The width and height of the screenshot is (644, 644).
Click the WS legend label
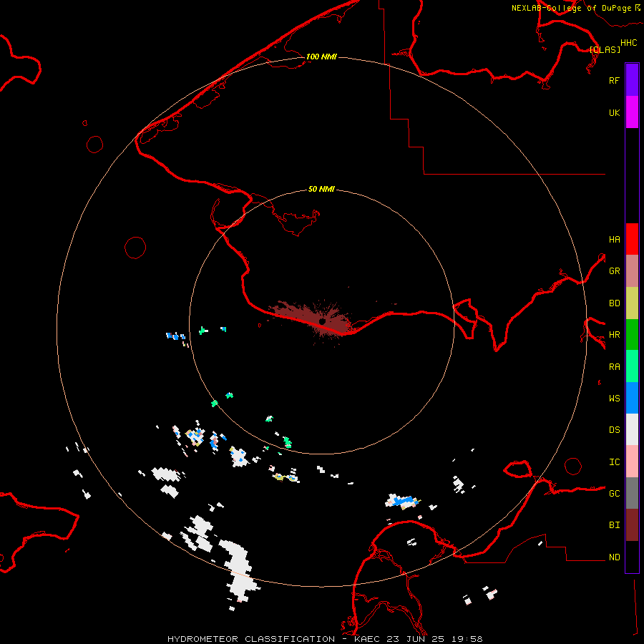[614, 398]
